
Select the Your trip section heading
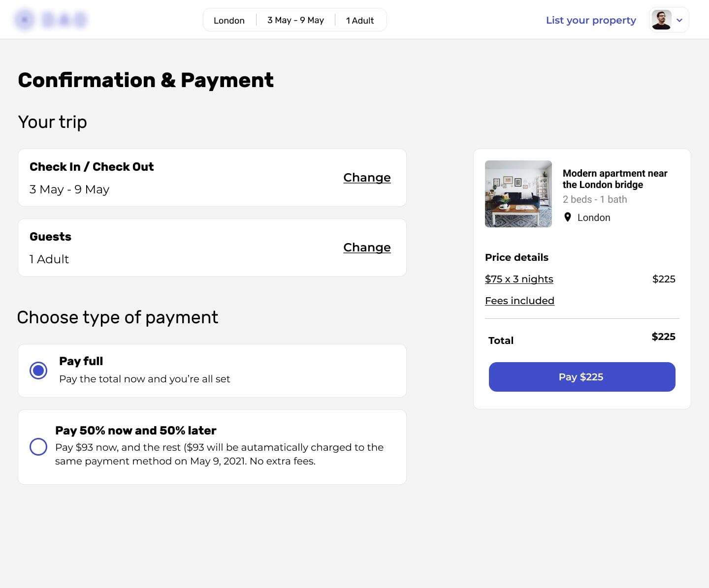(x=52, y=122)
